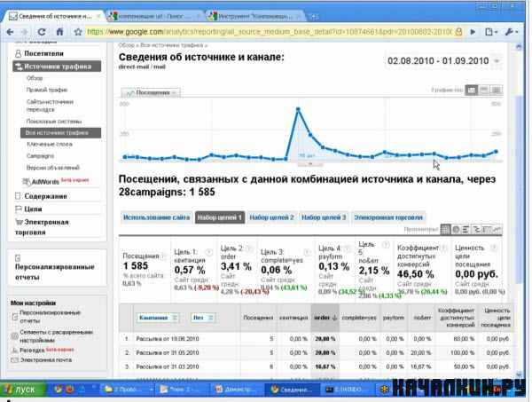This screenshot has height=402, width=532.
Task: Select the month graph mode icon
Action: coord(496,90)
